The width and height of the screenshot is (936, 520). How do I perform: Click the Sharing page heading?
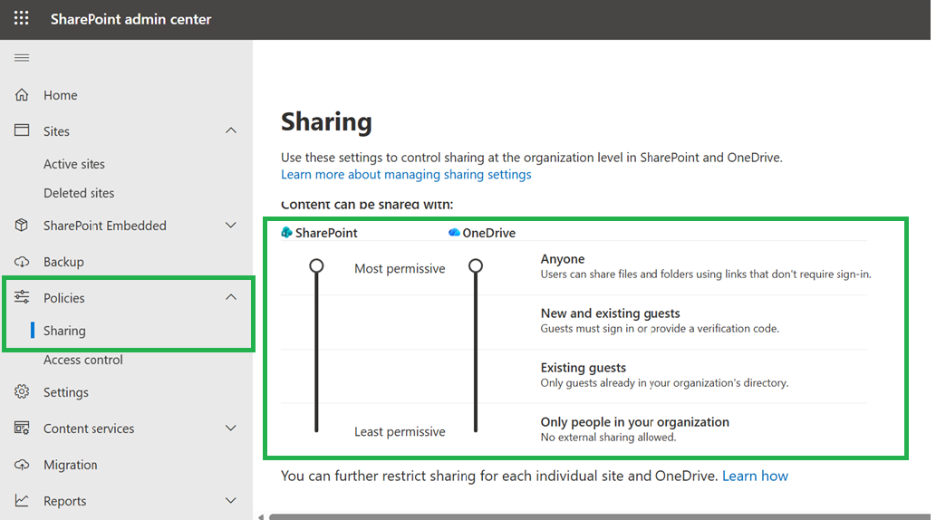click(327, 122)
